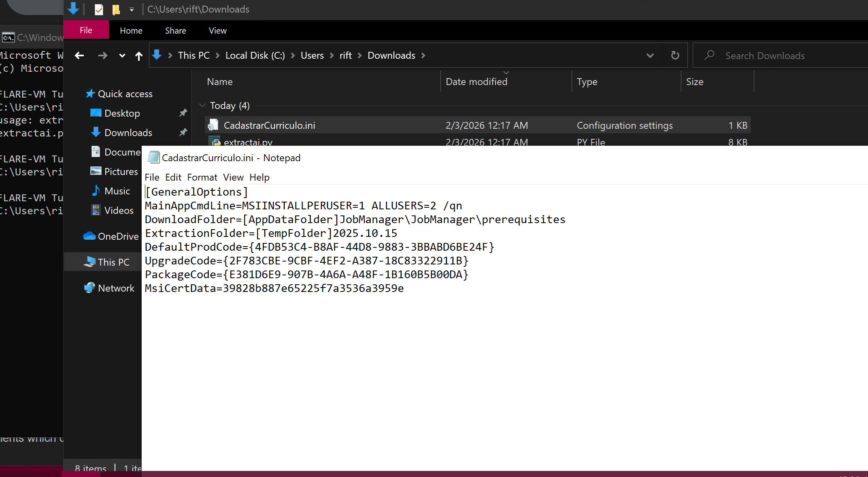Click the address bar Downloads folder icon

(x=157, y=55)
